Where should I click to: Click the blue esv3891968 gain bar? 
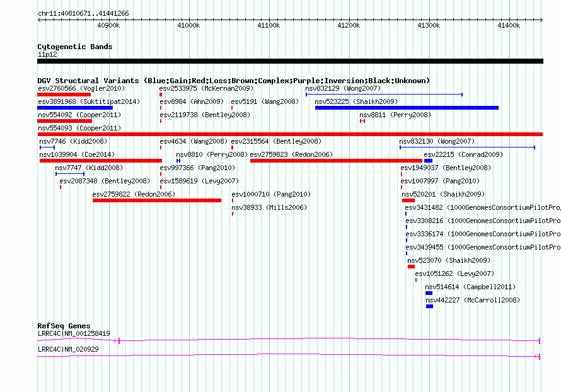(x=75, y=108)
